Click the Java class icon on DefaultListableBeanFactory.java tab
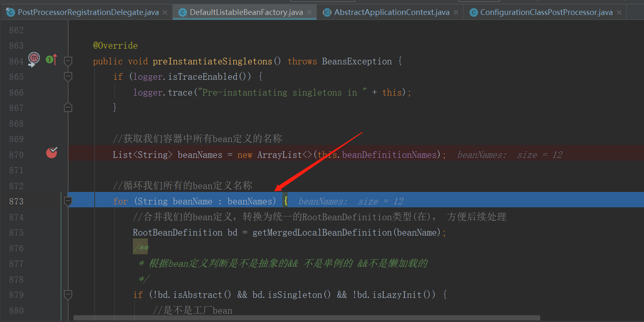 click(x=183, y=12)
